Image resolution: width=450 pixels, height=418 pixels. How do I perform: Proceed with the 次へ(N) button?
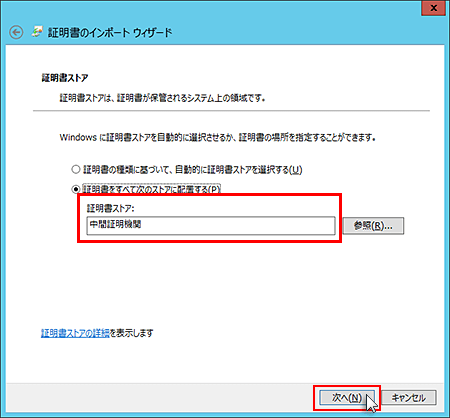pyautogui.click(x=347, y=397)
